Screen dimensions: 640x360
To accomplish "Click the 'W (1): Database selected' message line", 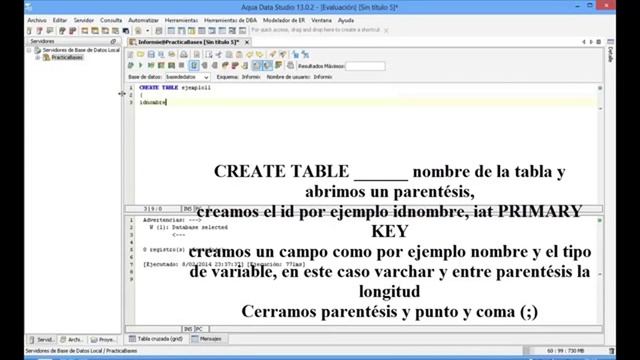I will point(189,227).
